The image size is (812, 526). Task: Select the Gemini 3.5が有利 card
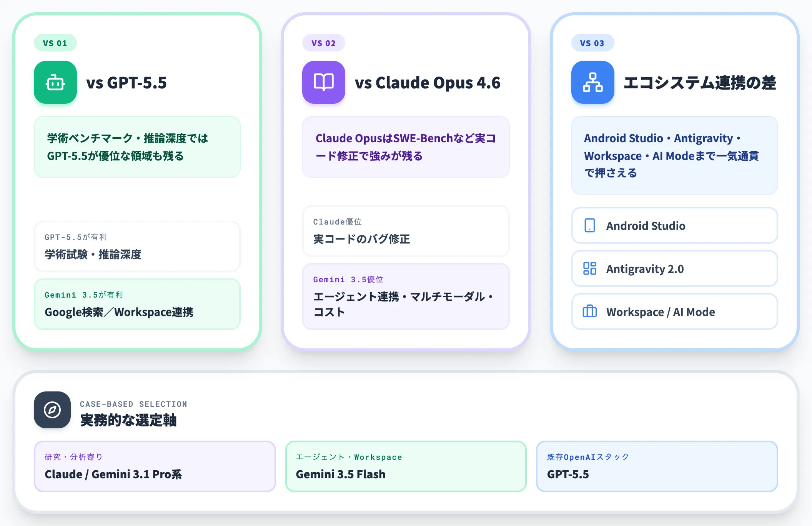click(137, 304)
